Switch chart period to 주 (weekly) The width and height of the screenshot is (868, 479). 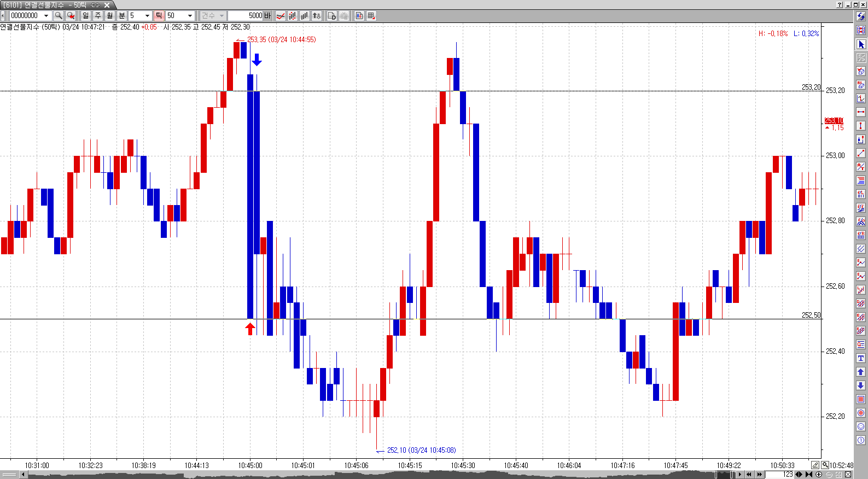pyautogui.click(x=98, y=16)
